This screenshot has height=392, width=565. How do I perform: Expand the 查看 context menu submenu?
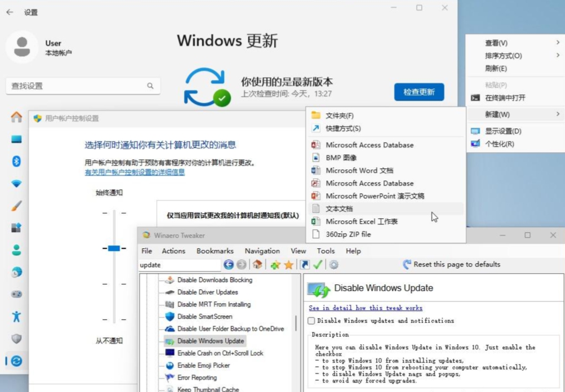(x=495, y=42)
